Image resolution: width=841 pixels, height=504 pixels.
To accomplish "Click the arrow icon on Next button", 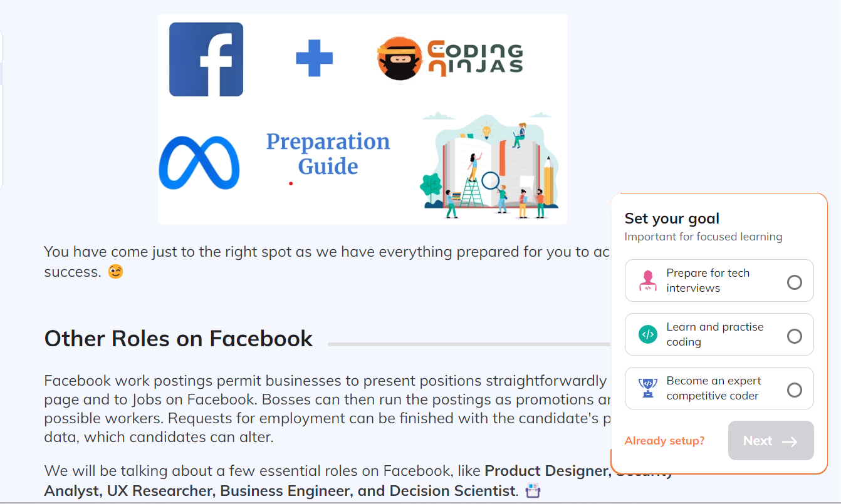I will pos(790,441).
